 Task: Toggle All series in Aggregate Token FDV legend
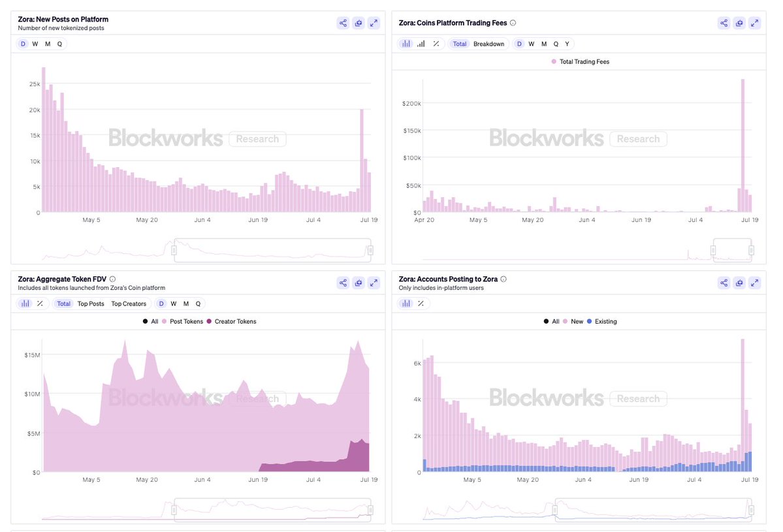pos(151,321)
